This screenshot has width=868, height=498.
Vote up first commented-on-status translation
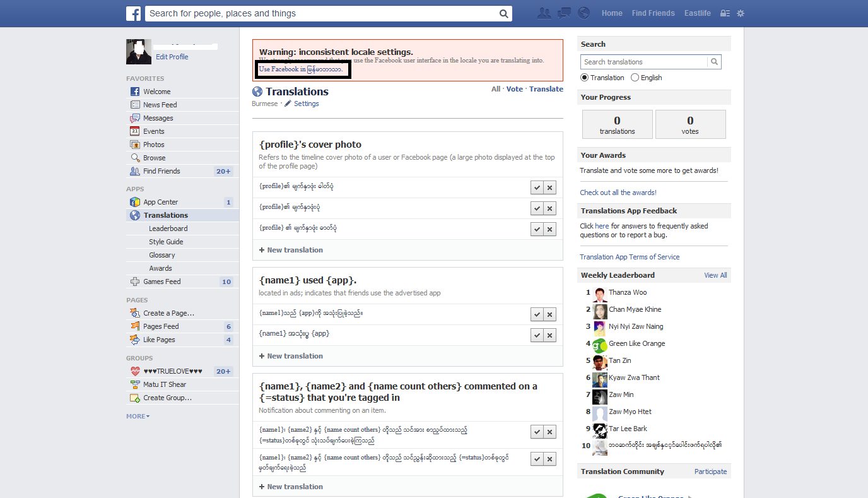(x=537, y=432)
